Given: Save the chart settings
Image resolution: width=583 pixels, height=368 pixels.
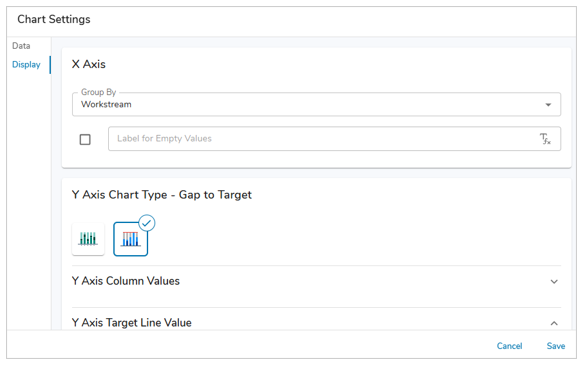Looking at the screenshot, I should coord(556,346).
